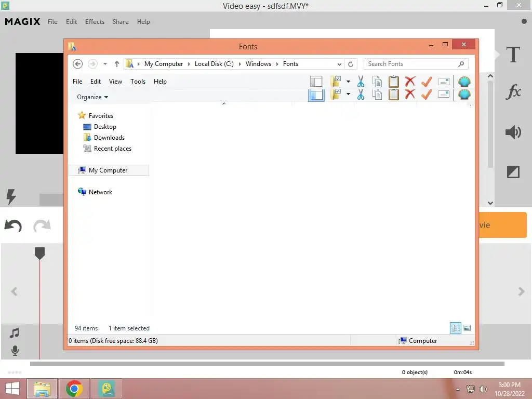Expand the address bar history chevron
Image resolution: width=532 pixels, height=399 pixels.
[x=339, y=64]
